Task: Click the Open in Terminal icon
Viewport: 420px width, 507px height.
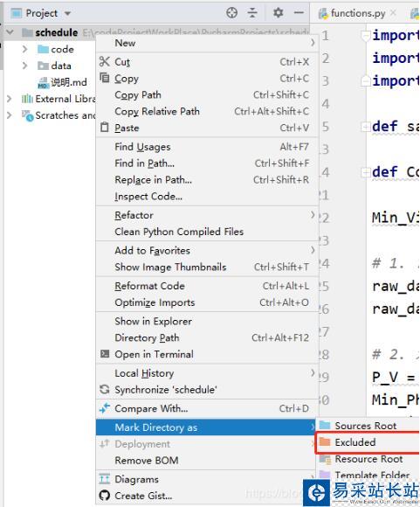Action: pyautogui.click(x=105, y=354)
